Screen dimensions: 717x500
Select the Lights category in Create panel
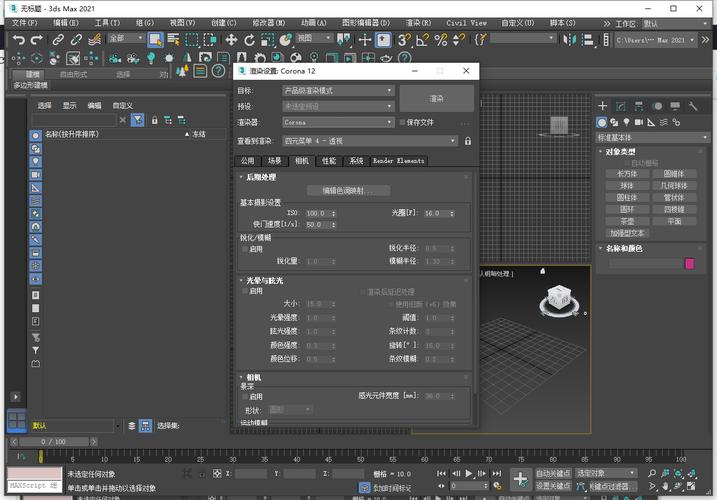(x=626, y=122)
